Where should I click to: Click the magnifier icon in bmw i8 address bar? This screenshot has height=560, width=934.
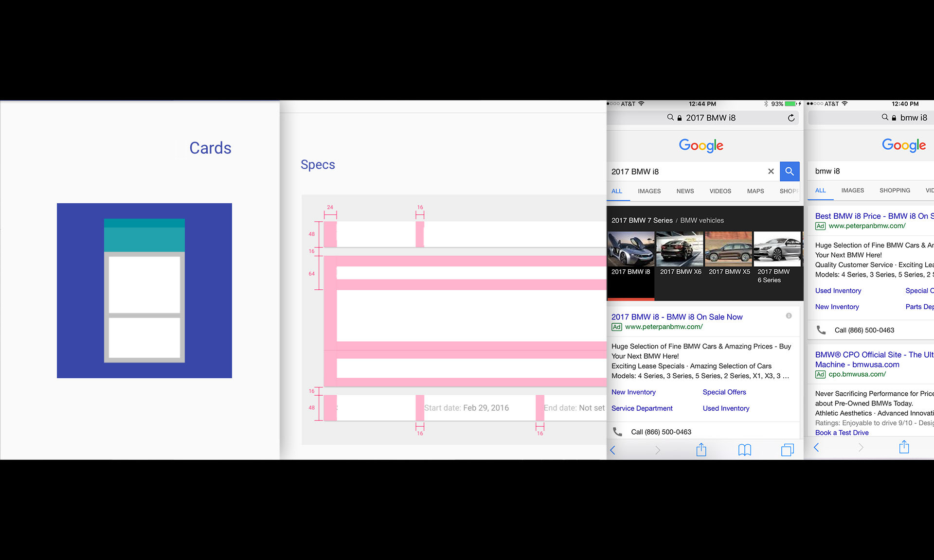tap(885, 117)
